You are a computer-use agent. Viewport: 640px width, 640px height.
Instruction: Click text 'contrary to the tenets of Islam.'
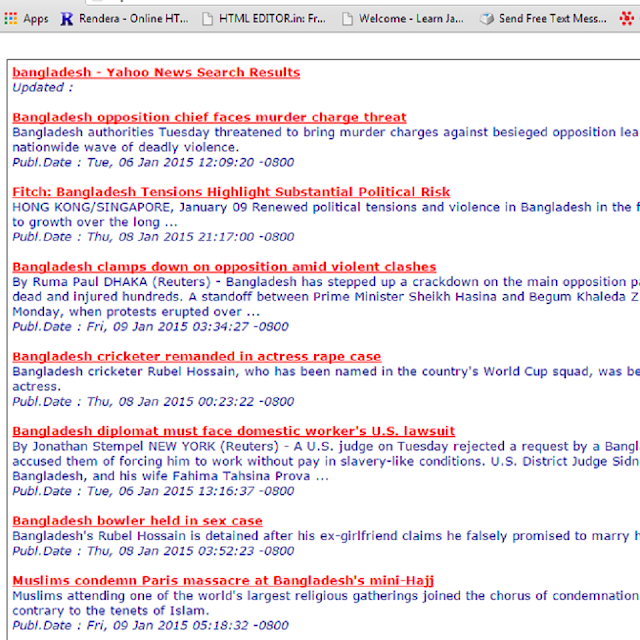[111, 611]
